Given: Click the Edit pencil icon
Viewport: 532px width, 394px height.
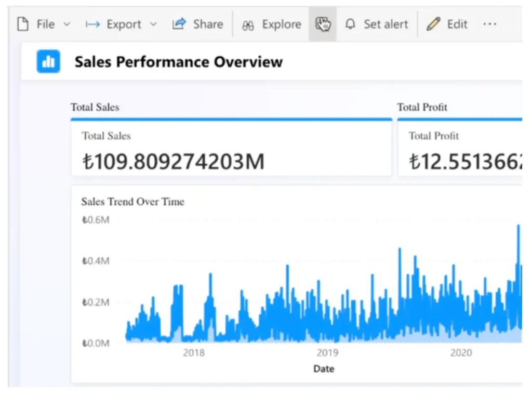Looking at the screenshot, I should [x=433, y=24].
